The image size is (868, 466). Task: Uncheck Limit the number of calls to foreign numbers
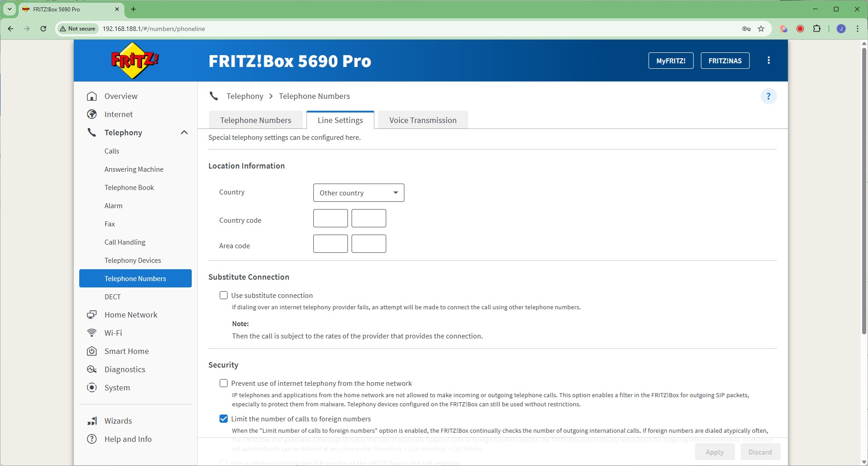point(224,419)
